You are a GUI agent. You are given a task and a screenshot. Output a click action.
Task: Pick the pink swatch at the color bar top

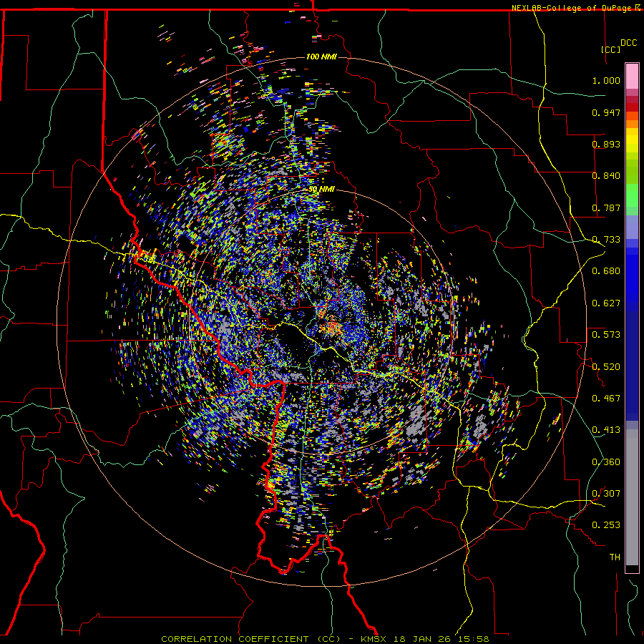click(632, 76)
